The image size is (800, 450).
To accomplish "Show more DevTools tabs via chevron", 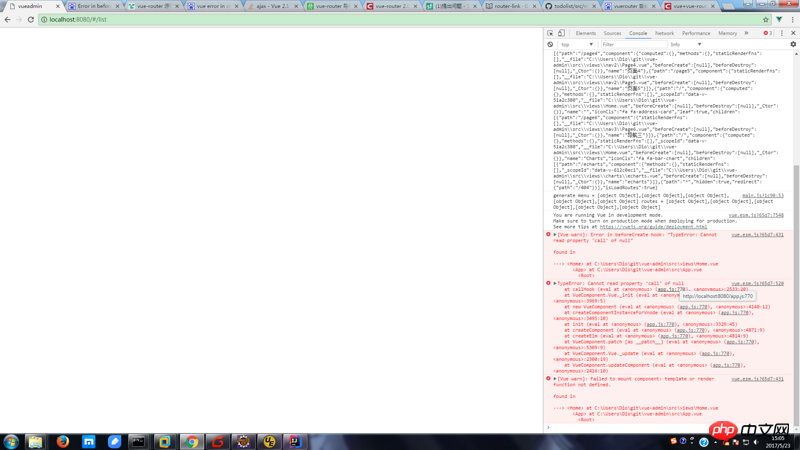I will click(746, 33).
